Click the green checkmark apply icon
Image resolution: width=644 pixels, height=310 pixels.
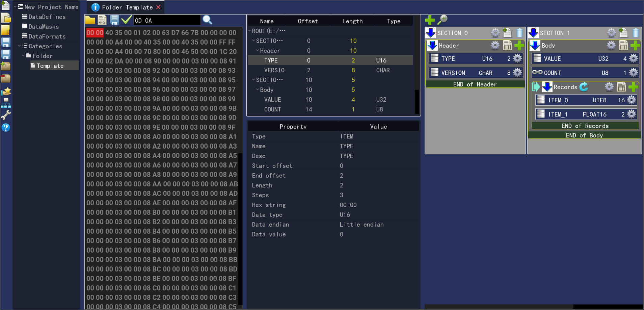126,20
